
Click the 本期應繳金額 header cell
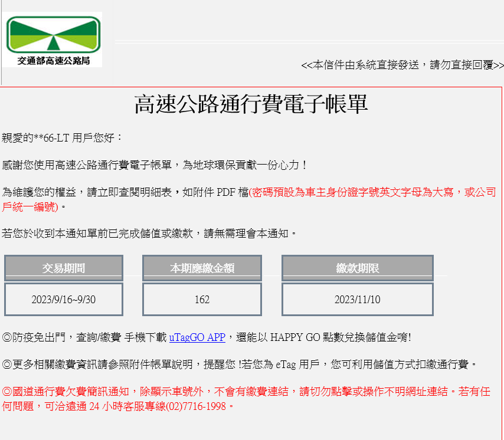(202, 268)
